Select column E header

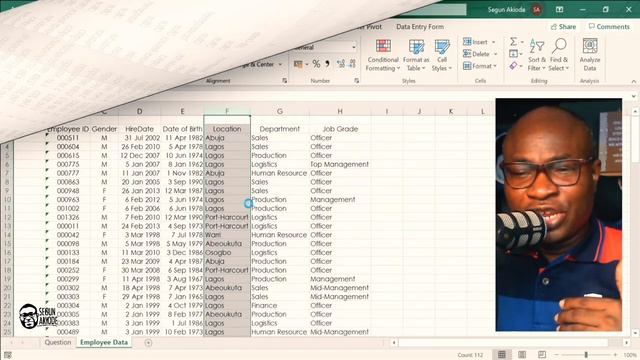coord(182,111)
